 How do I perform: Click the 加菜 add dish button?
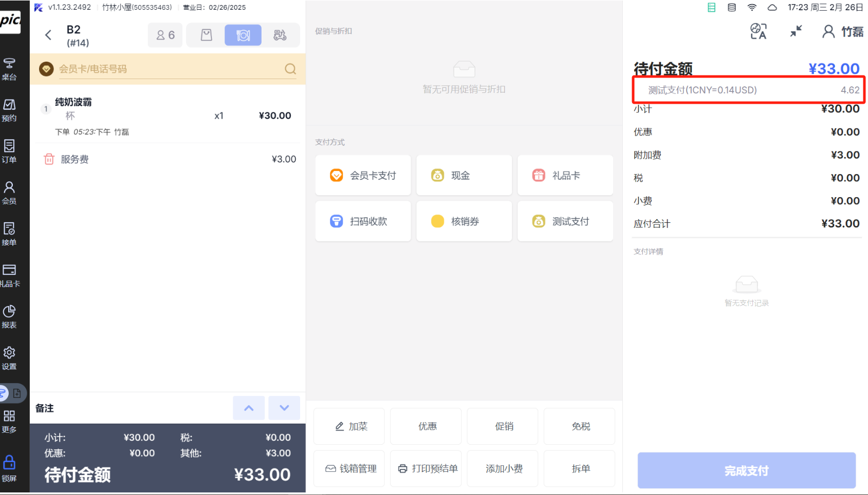pos(349,426)
